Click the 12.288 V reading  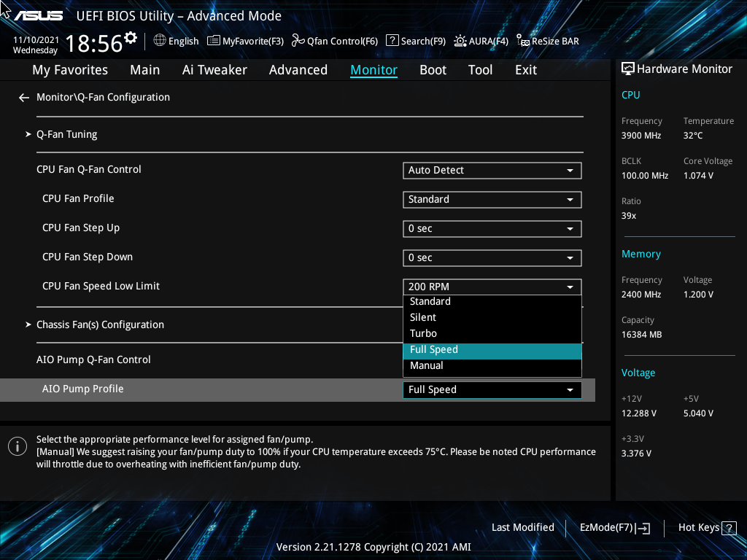point(639,413)
